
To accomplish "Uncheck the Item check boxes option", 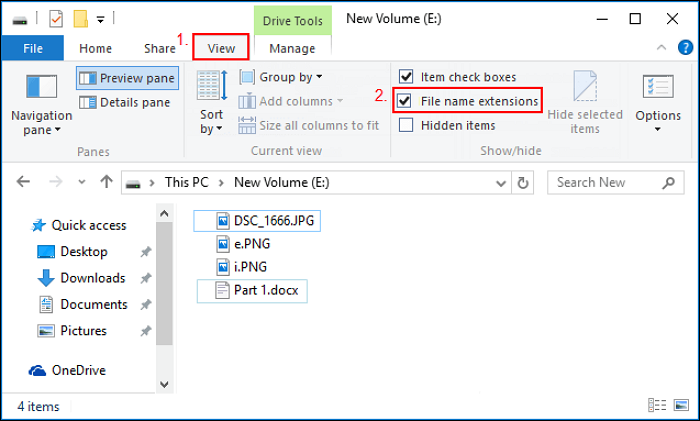I will [x=406, y=76].
